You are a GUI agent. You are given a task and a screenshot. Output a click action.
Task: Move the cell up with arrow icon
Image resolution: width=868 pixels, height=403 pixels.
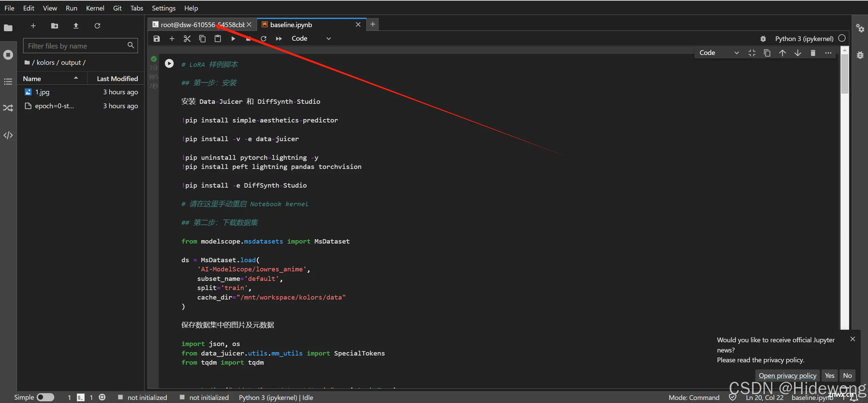[x=783, y=53]
